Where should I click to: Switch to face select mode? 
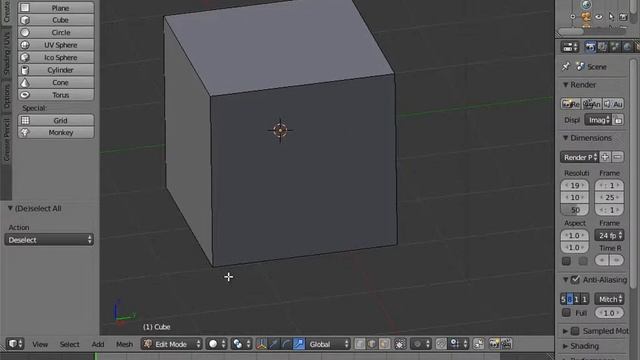pyautogui.click(x=384, y=344)
